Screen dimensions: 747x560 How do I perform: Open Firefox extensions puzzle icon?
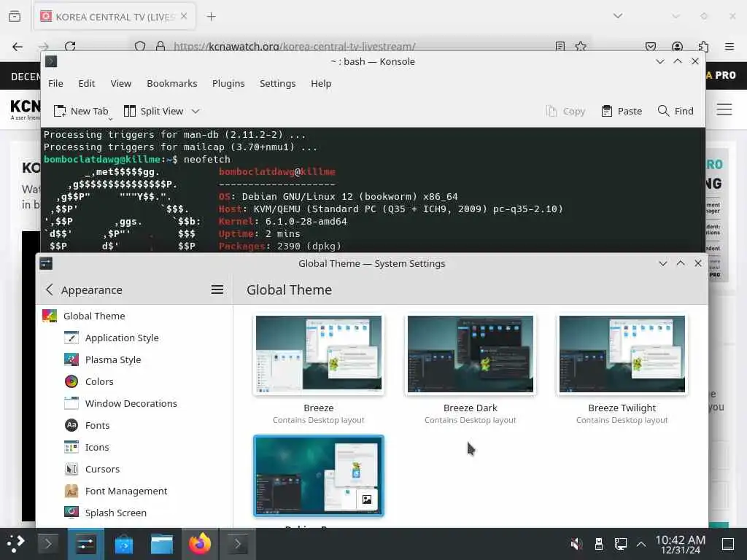pyautogui.click(x=703, y=46)
